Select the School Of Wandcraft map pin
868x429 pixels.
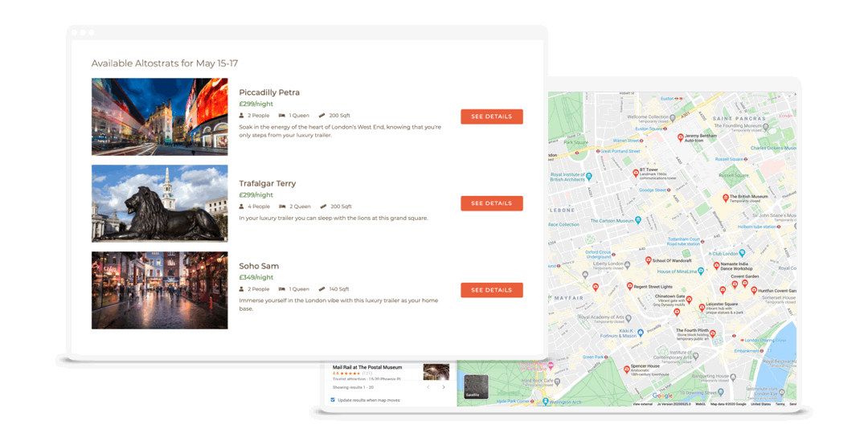pyautogui.click(x=649, y=259)
